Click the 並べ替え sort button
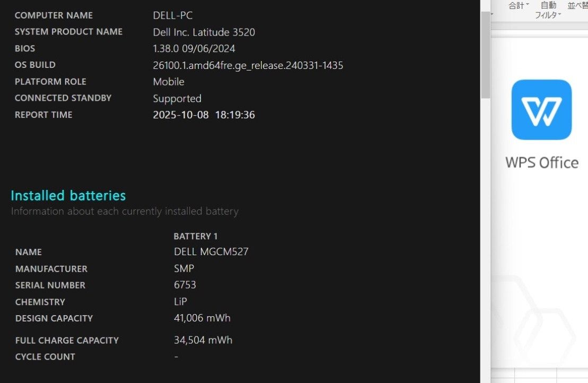Image resolution: width=588 pixels, height=383 pixels. [x=577, y=5]
